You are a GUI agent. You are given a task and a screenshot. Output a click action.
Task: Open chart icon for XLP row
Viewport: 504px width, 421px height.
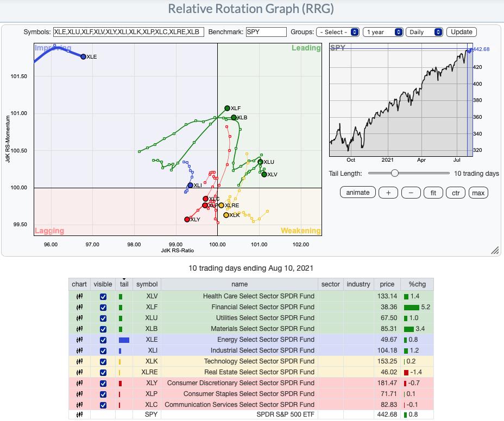pos(79,394)
